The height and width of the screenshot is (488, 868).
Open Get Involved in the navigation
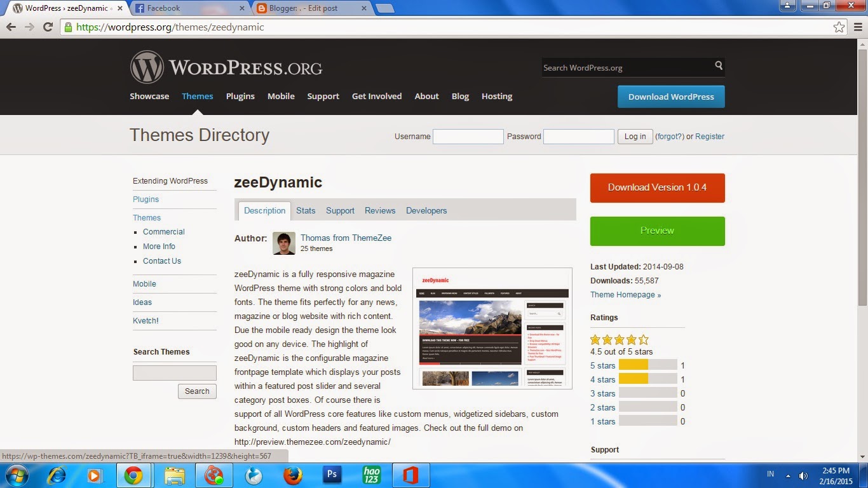coord(377,97)
